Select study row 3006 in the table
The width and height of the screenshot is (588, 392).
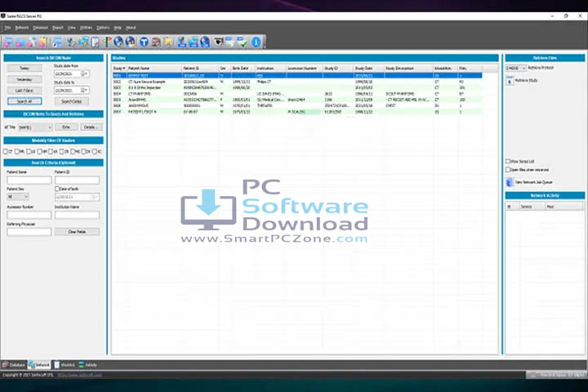tap(297, 106)
